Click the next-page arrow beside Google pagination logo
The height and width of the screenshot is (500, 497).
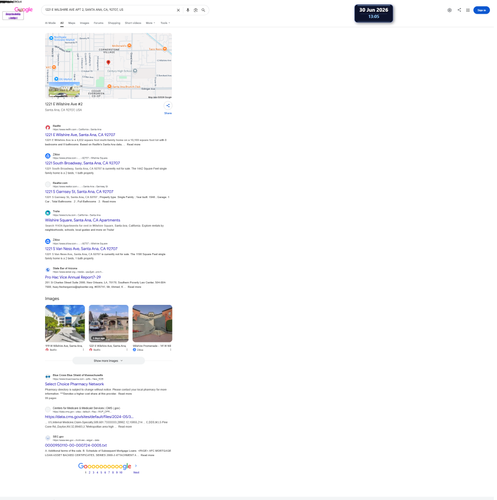coord(136,466)
